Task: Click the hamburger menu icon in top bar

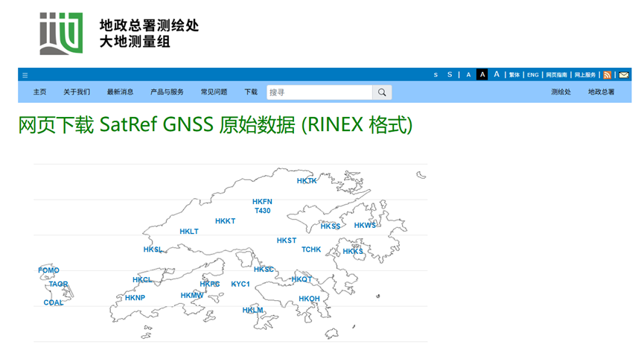Action: point(25,75)
